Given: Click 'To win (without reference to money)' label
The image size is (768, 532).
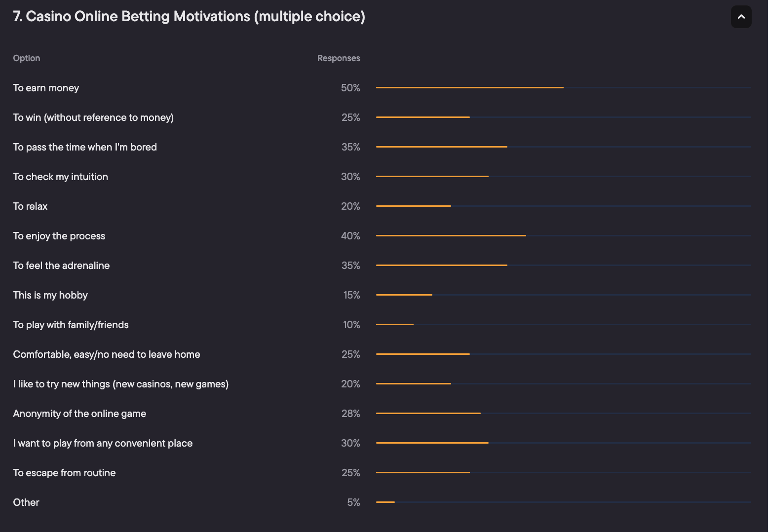Looking at the screenshot, I should [93, 117].
